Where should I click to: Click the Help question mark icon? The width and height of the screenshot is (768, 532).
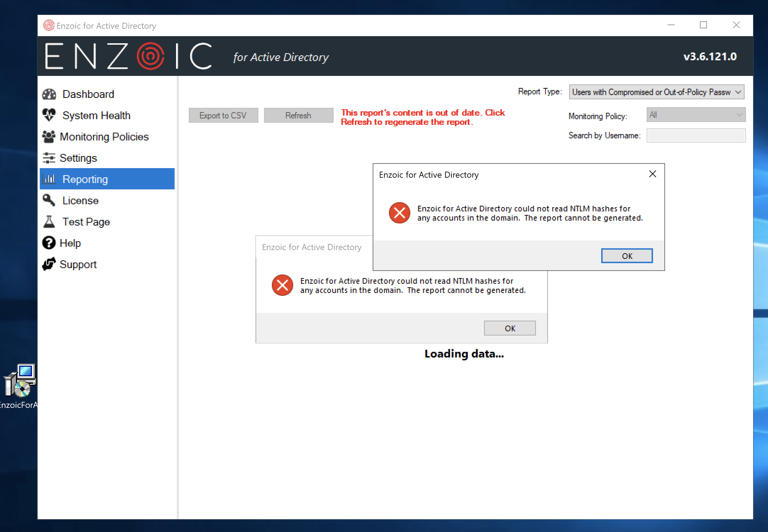click(x=49, y=243)
